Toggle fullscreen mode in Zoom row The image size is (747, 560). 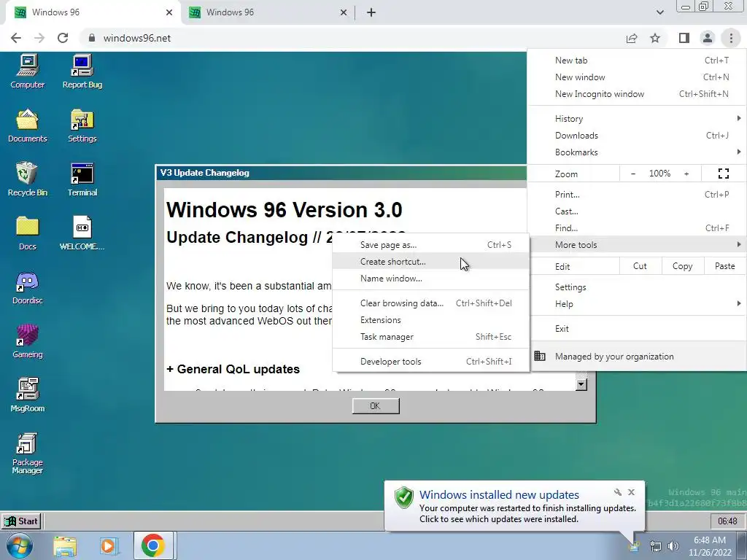[723, 174]
